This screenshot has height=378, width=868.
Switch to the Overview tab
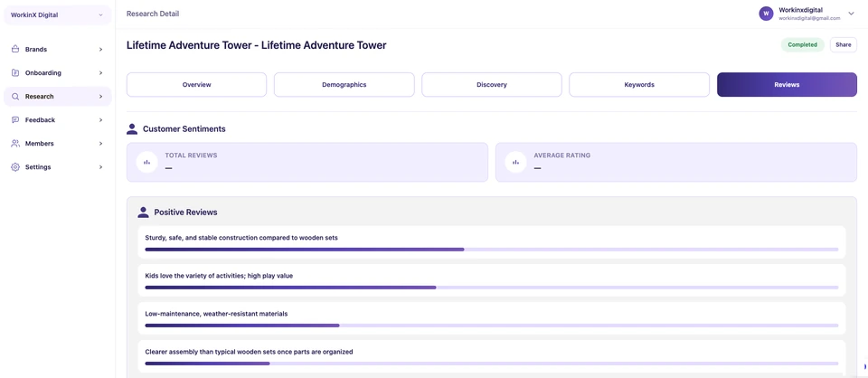[x=196, y=85]
